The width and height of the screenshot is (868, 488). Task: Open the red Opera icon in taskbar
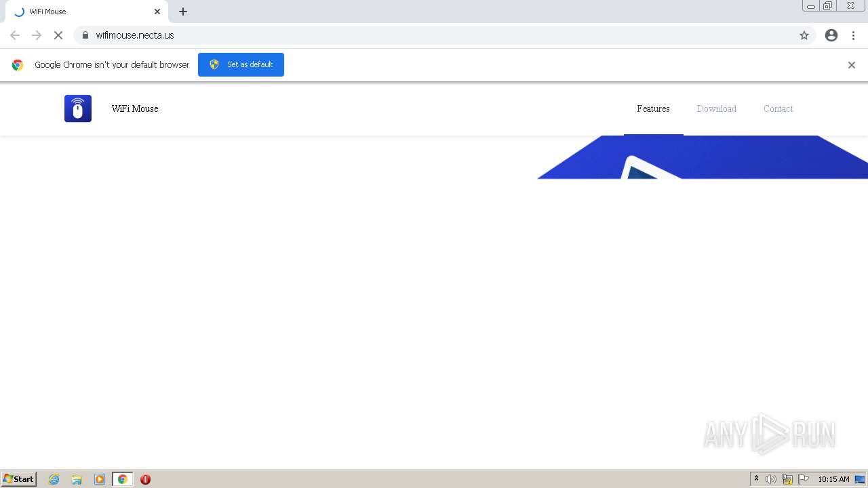point(145,479)
